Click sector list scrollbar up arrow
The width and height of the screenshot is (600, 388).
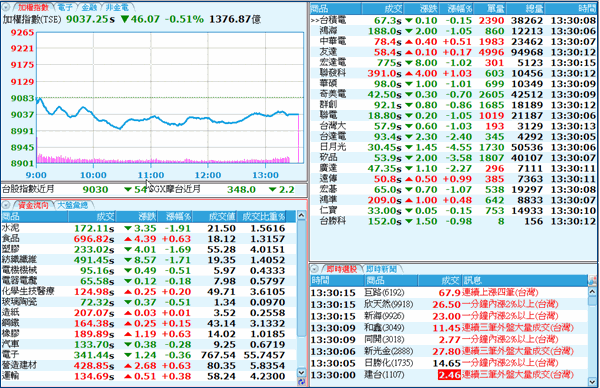[x=302, y=215]
